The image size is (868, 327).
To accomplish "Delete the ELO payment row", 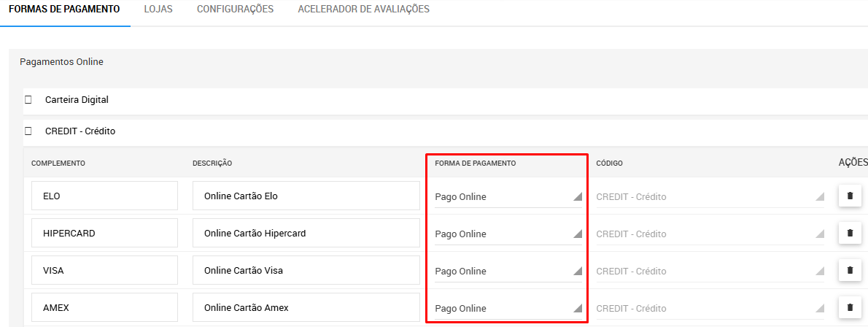I will [x=850, y=196].
